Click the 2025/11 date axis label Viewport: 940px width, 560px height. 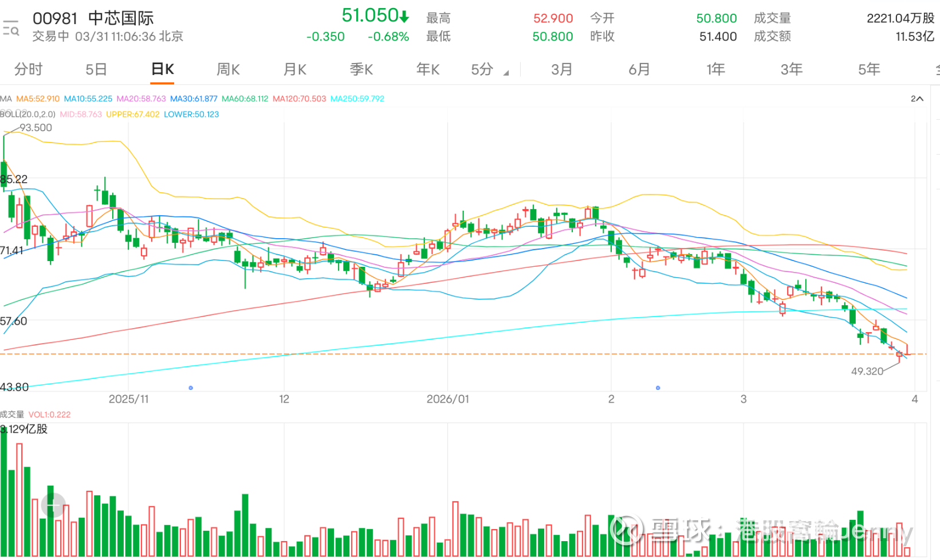(x=129, y=399)
